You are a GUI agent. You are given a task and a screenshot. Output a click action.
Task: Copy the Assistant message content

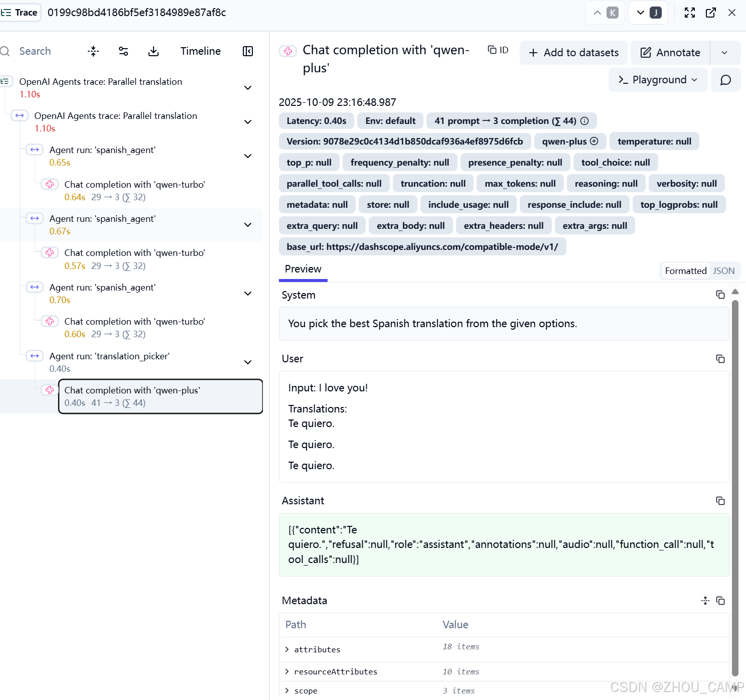click(x=720, y=501)
